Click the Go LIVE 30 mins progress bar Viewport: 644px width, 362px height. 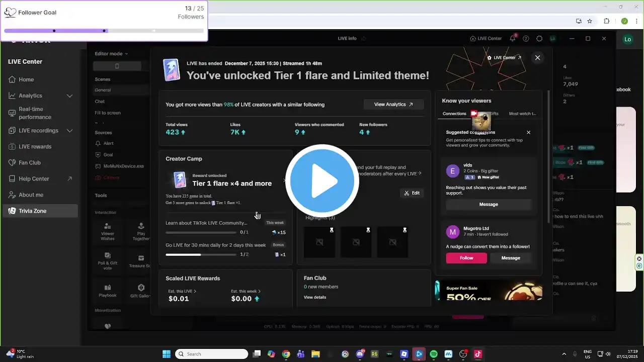(201, 254)
